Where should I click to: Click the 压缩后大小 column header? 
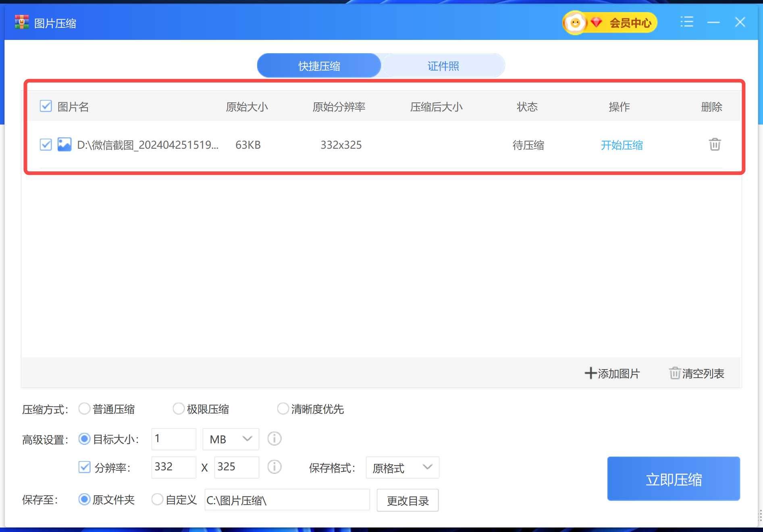point(436,107)
